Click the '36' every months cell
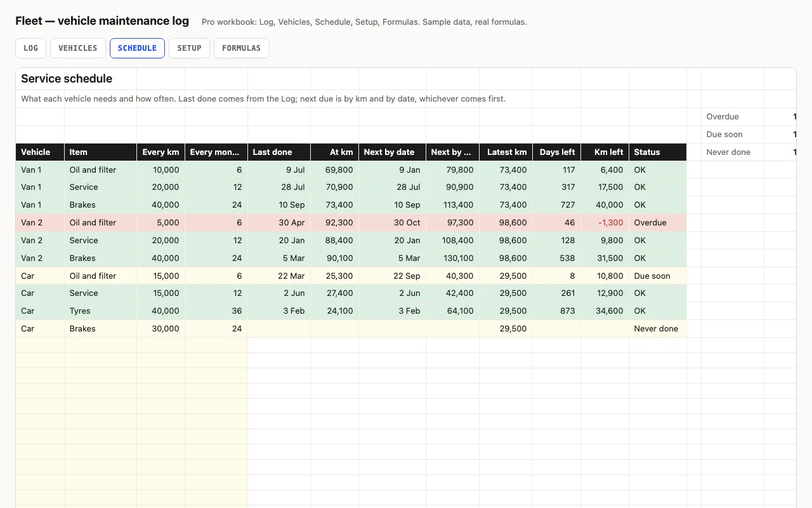 tap(216, 311)
